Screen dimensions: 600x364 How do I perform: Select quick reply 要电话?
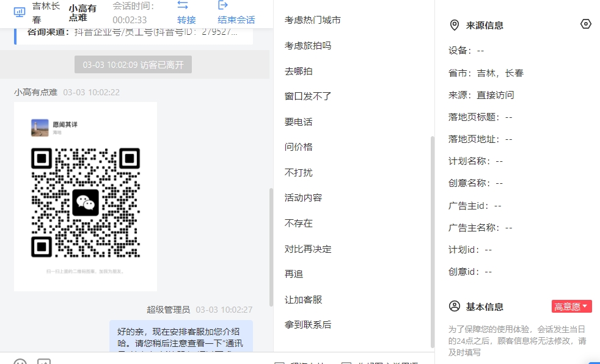tap(298, 122)
